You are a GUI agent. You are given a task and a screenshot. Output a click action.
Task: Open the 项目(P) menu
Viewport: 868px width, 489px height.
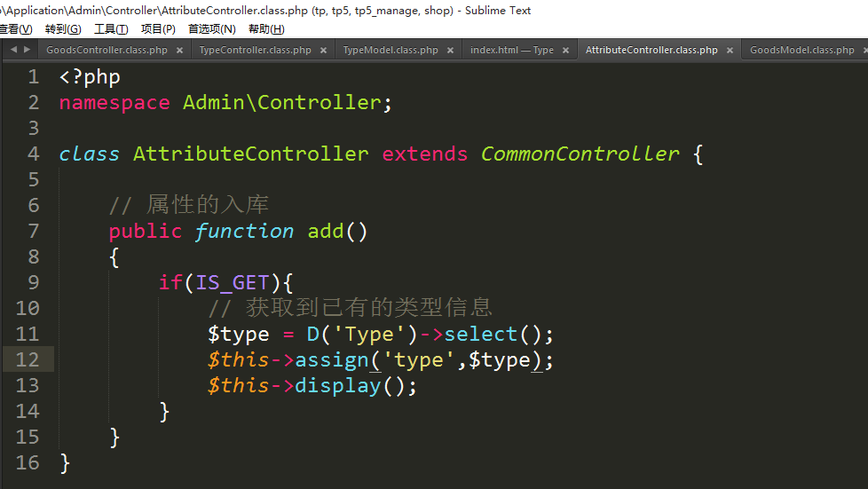(158, 29)
